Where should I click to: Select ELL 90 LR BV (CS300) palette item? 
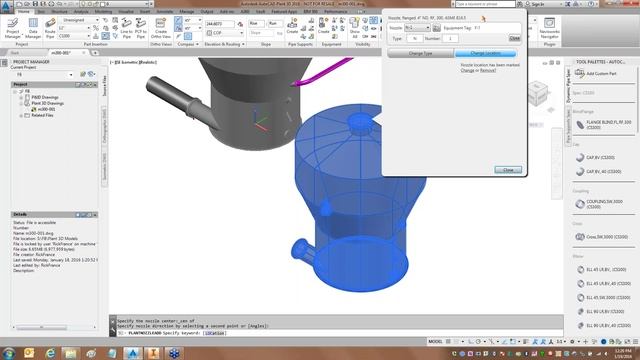[x=600, y=311]
